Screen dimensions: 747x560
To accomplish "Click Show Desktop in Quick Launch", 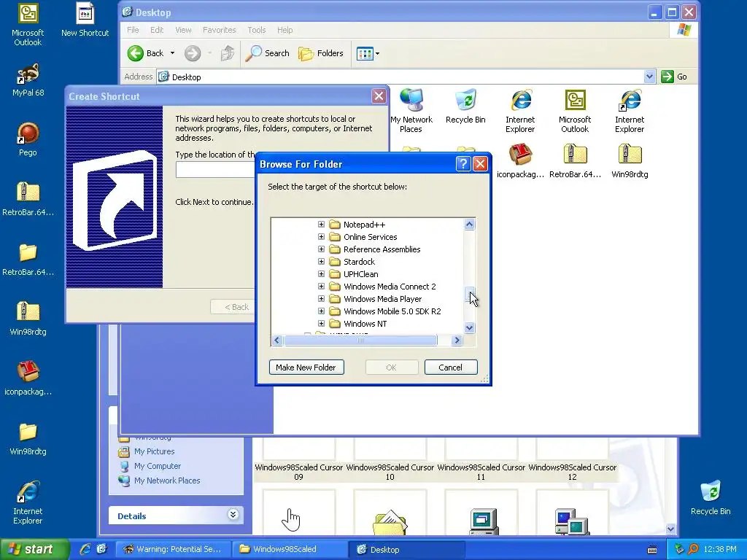I will [101, 549].
